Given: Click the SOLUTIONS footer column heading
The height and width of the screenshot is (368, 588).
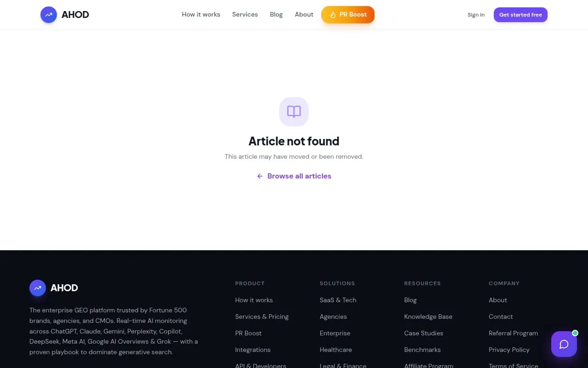Looking at the screenshot, I should click(x=337, y=283).
